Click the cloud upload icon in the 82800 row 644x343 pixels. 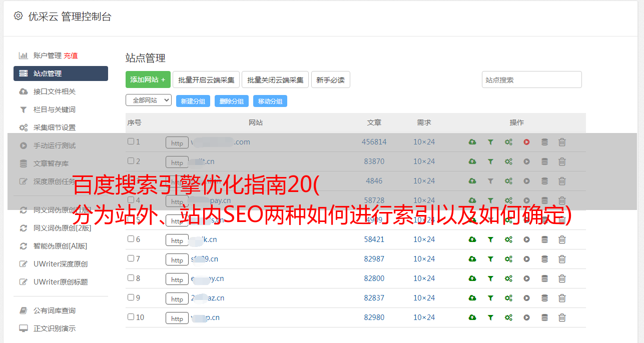coord(472,278)
